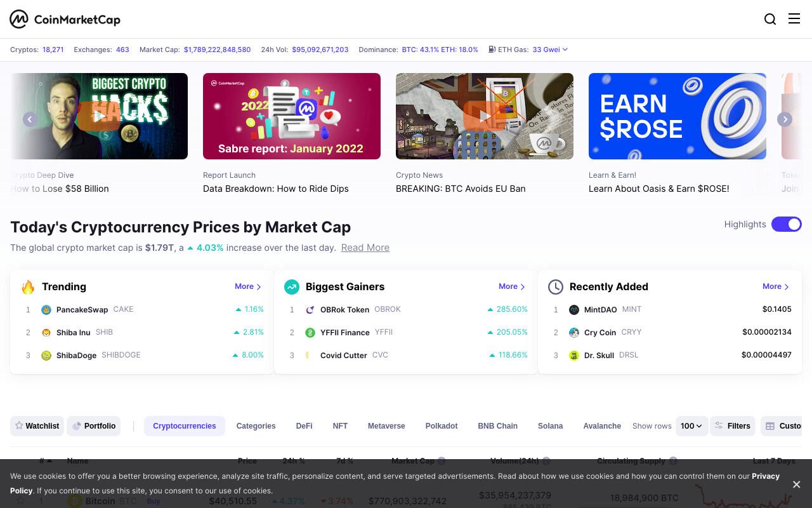This screenshot has height=508, width=812.
Task: Switch to the Avalanche tab
Action: [602, 426]
